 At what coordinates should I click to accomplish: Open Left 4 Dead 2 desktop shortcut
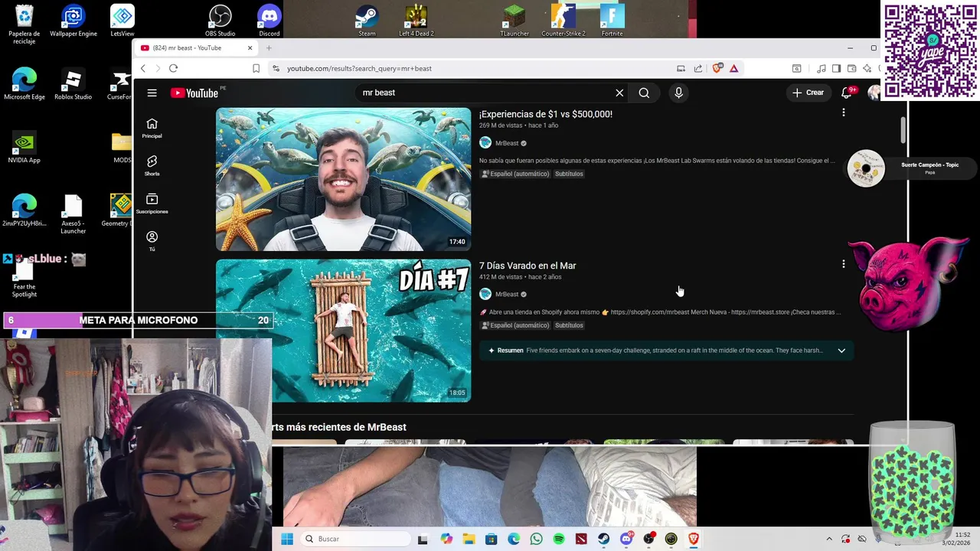[416, 20]
